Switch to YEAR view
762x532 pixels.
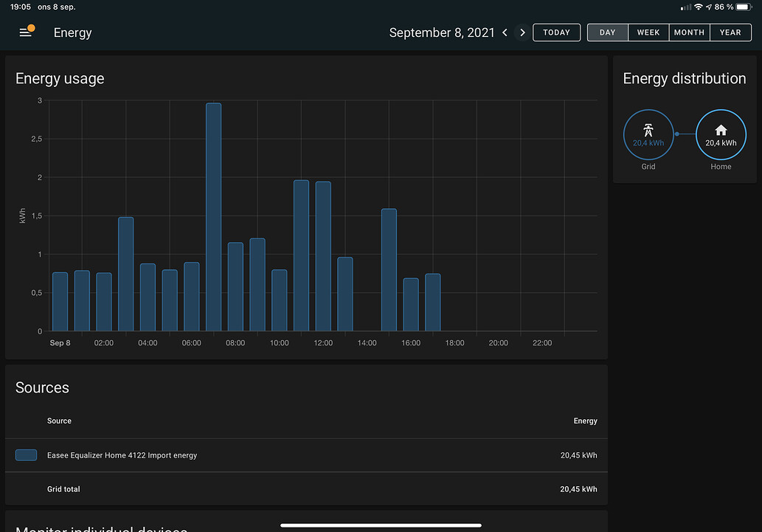pos(730,32)
